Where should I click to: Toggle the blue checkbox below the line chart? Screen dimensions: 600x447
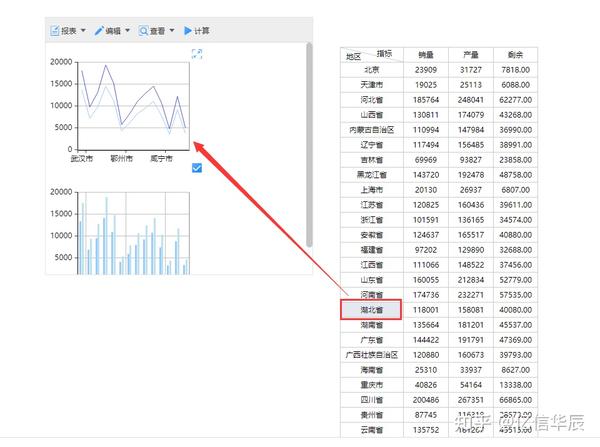point(197,168)
